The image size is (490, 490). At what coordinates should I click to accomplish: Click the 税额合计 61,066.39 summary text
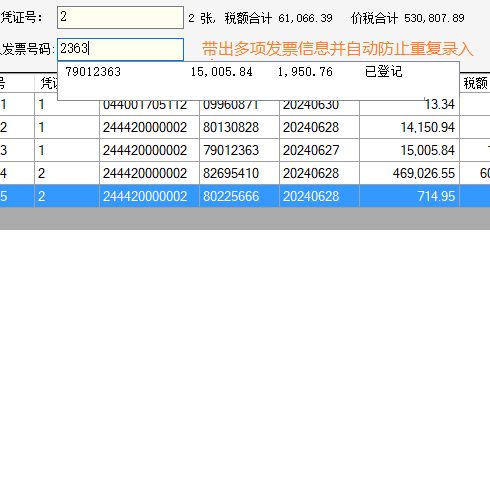coord(278,18)
